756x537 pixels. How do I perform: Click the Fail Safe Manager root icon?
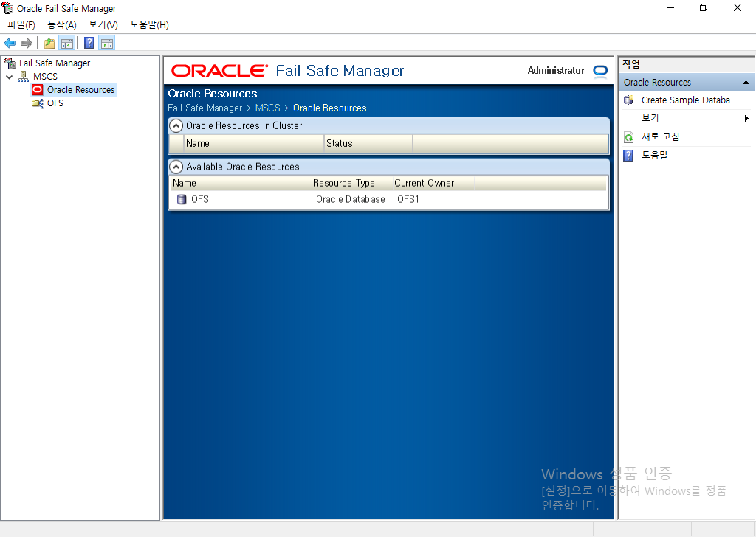tap(10, 63)
